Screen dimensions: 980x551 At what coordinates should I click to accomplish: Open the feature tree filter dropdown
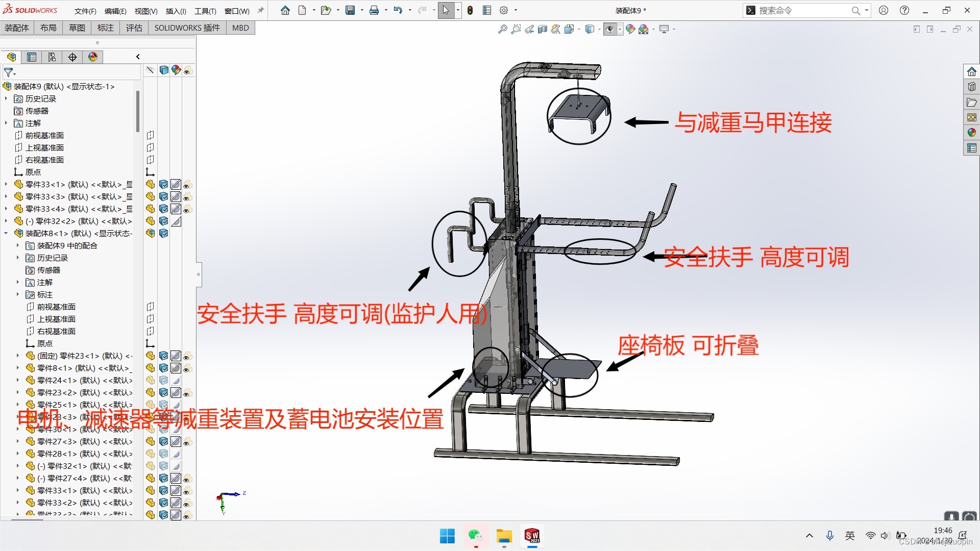10,72
